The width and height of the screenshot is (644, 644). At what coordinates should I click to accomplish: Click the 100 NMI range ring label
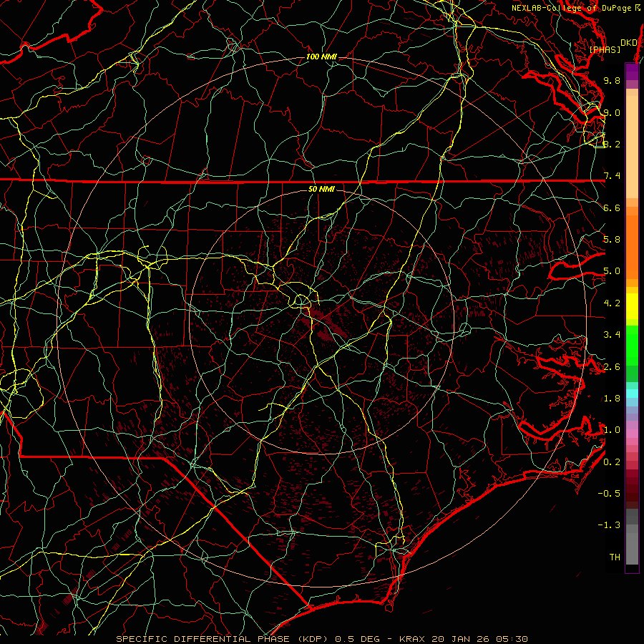321,57
